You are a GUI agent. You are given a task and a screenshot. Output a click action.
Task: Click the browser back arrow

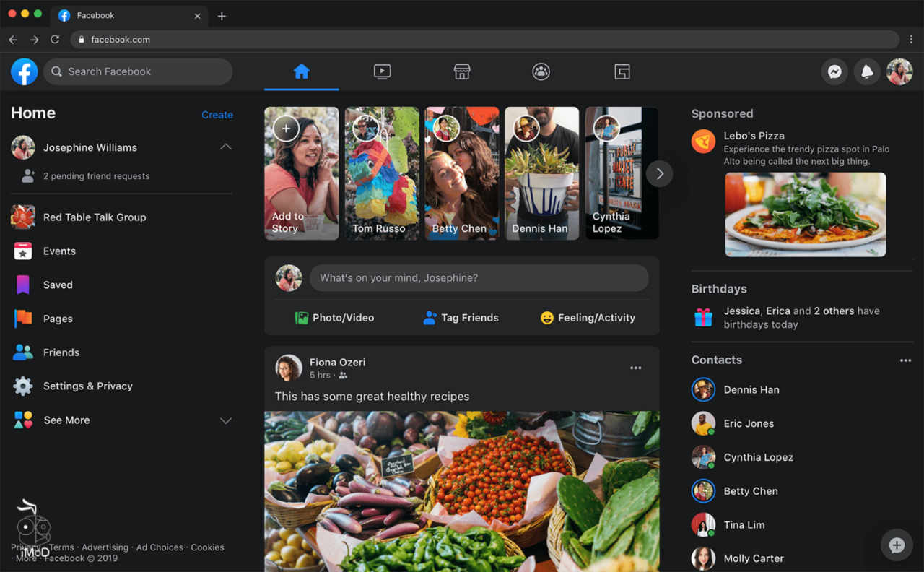(x=13, y=40)
